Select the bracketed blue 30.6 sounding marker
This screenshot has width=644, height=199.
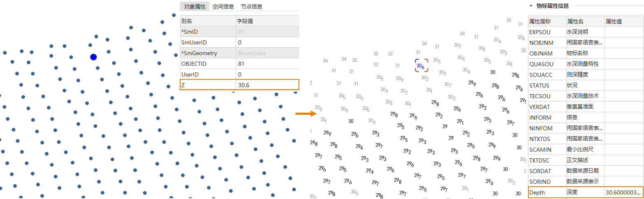[x=421, y=65]
